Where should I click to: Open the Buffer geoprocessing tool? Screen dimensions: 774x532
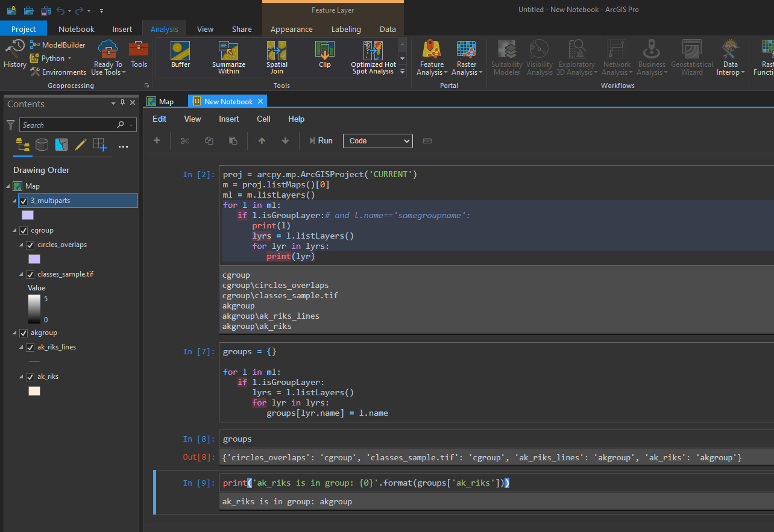click(180, 55)
